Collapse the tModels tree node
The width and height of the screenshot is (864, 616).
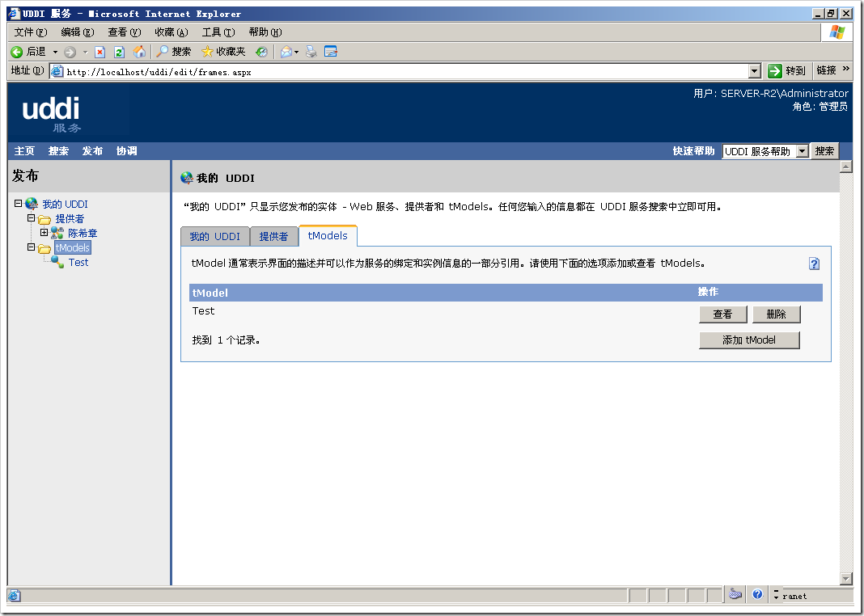32,247
